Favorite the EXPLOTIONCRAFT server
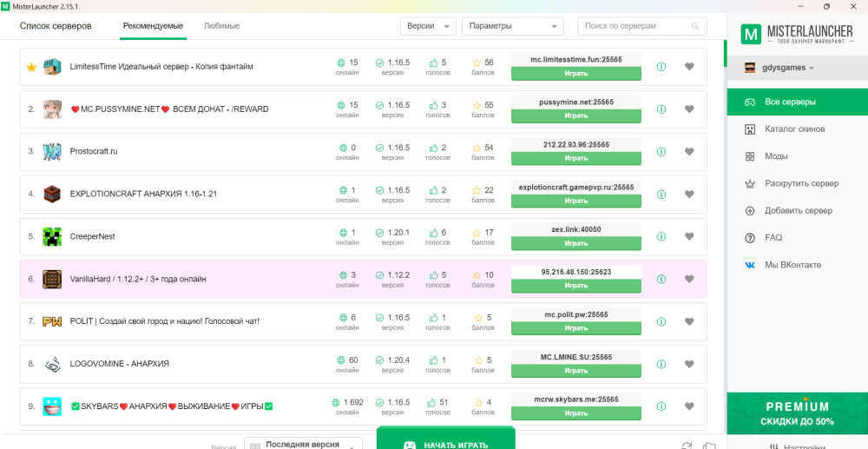The height and width of the screenshot is (449, 868). tap(689, 195)
